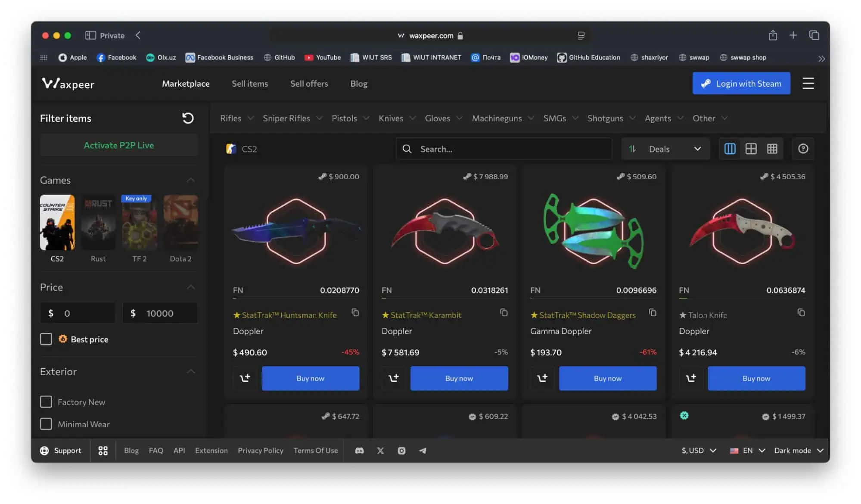Enable the Best price checkbox
Image resolution: width=861 pixels, height=504 pixels.
click(x=46, y=339)
